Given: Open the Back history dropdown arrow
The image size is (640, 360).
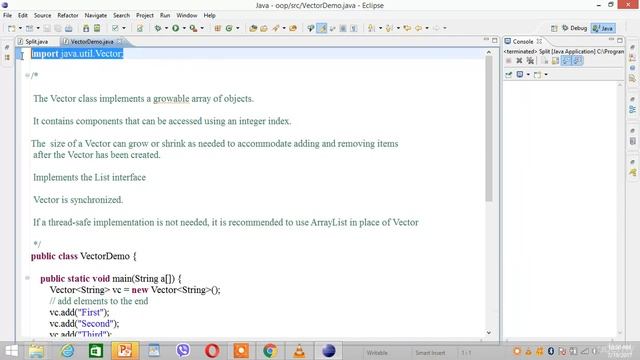Looking at the screenshot, I should tap(427, 28).
